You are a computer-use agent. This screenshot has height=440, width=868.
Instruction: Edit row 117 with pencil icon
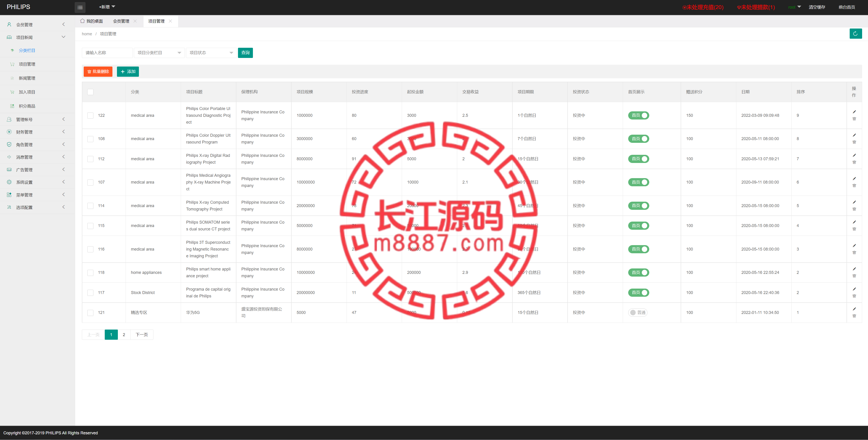(x=854, y=289)
